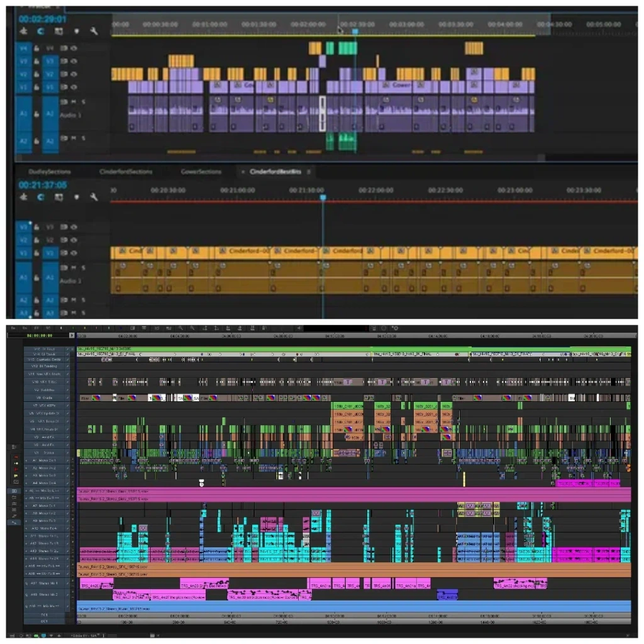The image size is (644, 644).
Task: Switch to the DudleySections tab
Action: click(50, 172)
